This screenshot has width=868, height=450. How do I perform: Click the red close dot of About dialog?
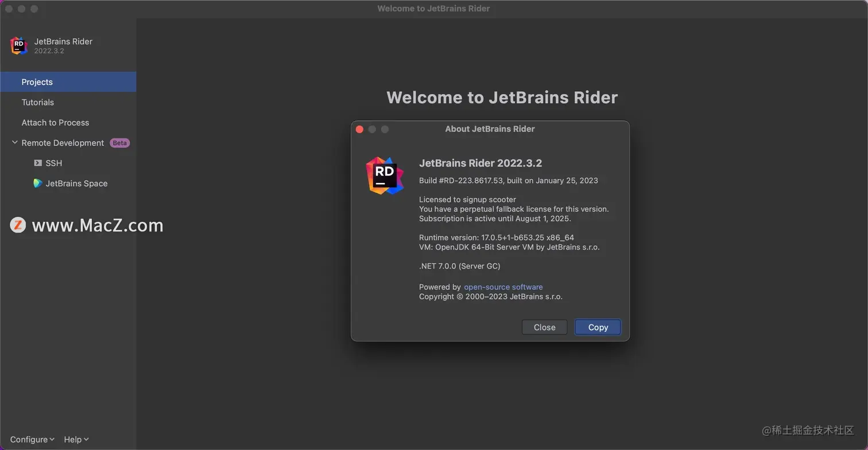pos(359,129)
